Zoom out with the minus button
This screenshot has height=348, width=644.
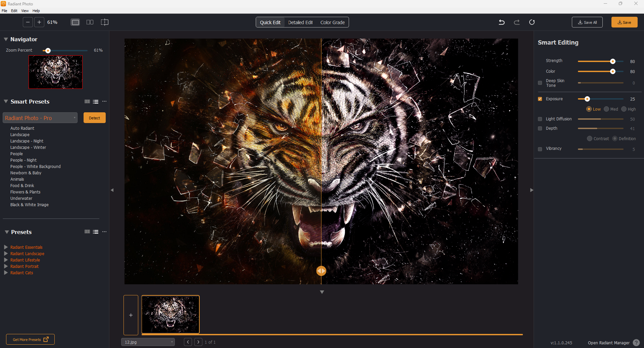(x=28, y=22)
